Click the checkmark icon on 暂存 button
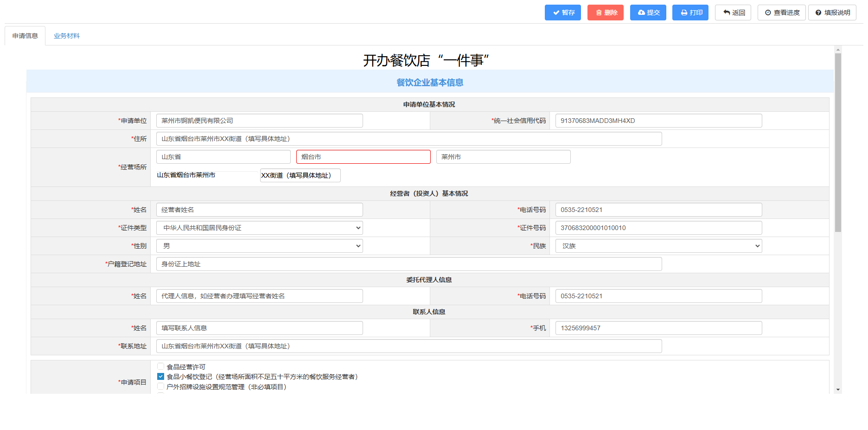 click(x=556, y=13)
